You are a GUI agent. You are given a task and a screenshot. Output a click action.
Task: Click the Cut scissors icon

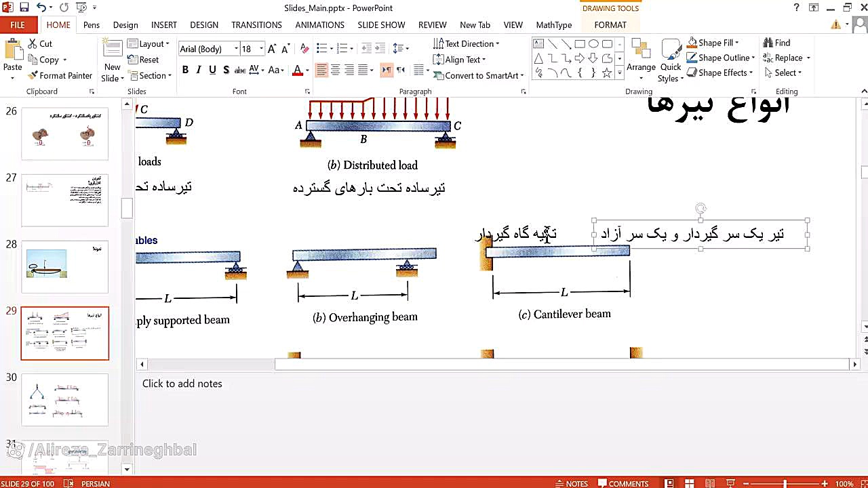33,43
